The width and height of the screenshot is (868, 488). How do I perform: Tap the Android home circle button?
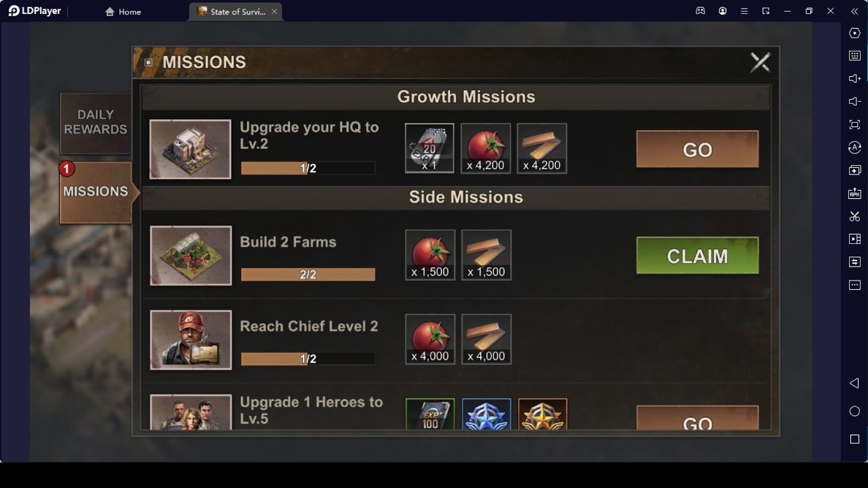(854, 412)
